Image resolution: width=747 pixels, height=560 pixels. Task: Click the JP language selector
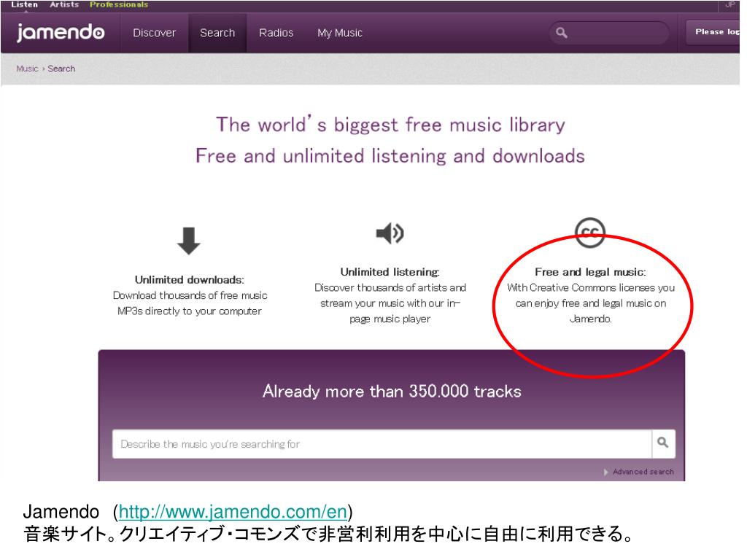729,5
